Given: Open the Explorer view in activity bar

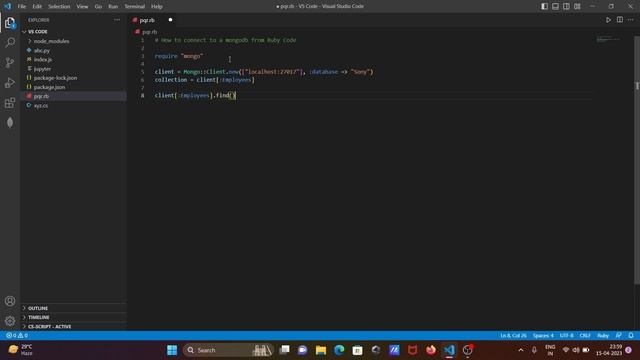Looking at the screenshot, I should (10, 23).
